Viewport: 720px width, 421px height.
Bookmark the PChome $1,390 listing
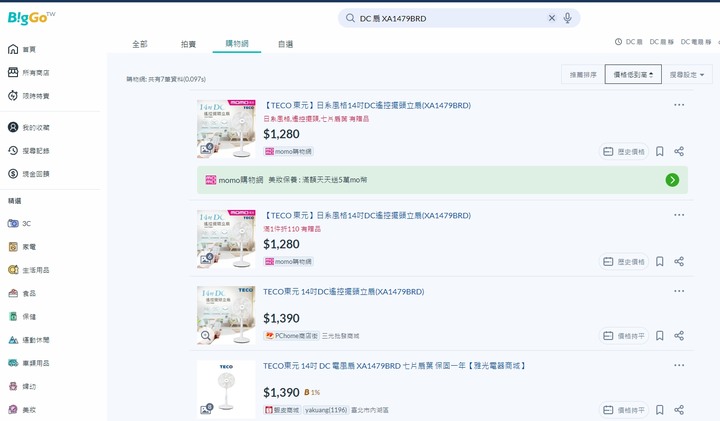pyautogui.click(x=659, y=336)
